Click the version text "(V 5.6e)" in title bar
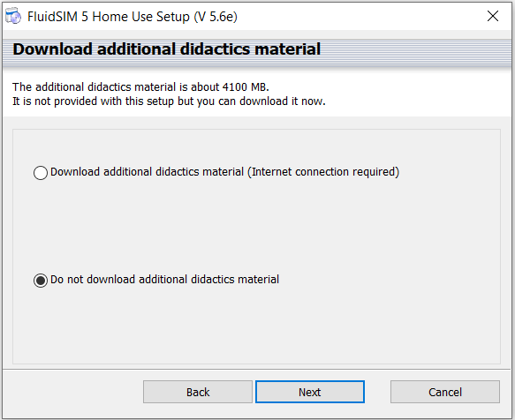 tap(216, 17)
